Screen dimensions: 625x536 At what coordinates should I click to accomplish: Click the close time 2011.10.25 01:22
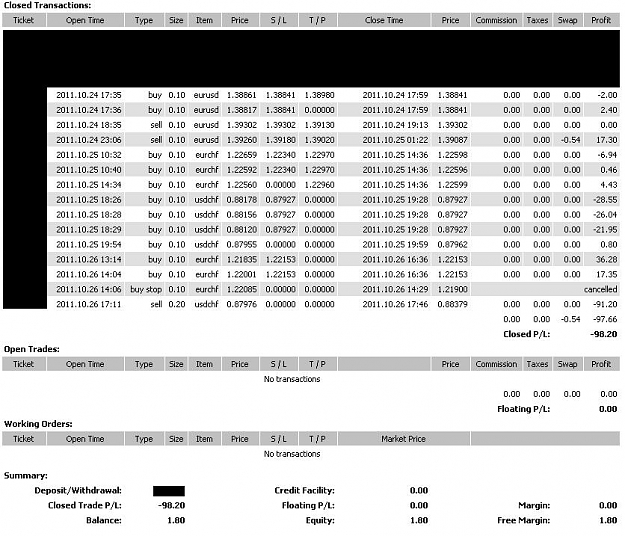tap(395, 140)
